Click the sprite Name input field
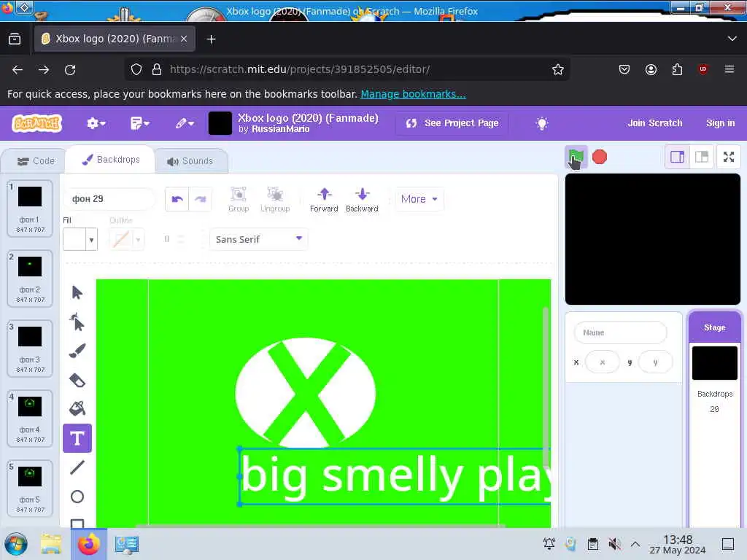The height and width of the screenshot is (560, 747). 620,332
